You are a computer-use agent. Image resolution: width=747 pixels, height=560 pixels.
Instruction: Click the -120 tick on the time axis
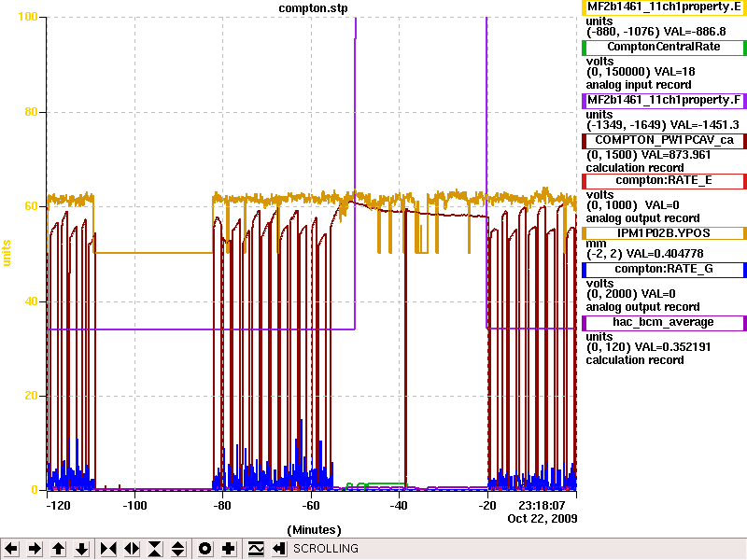point(58,505)
